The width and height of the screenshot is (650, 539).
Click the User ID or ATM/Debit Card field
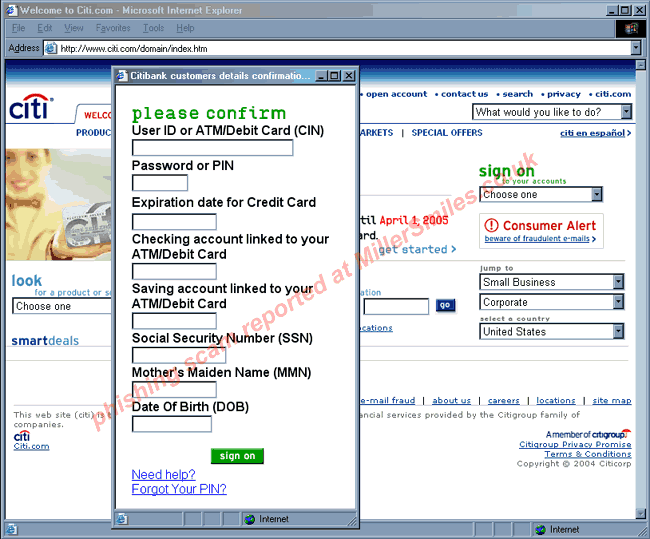coord(213,148)
